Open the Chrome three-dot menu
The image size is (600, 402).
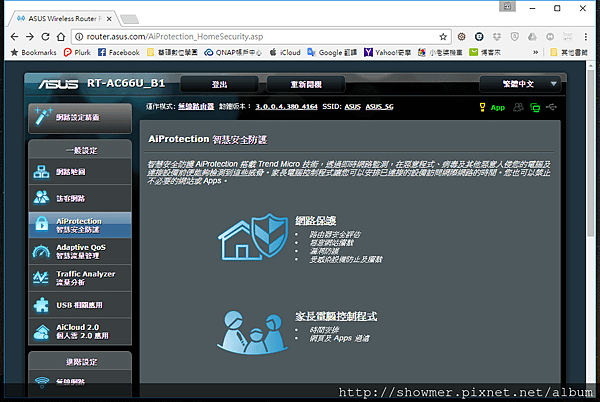(x=585, y=37)
